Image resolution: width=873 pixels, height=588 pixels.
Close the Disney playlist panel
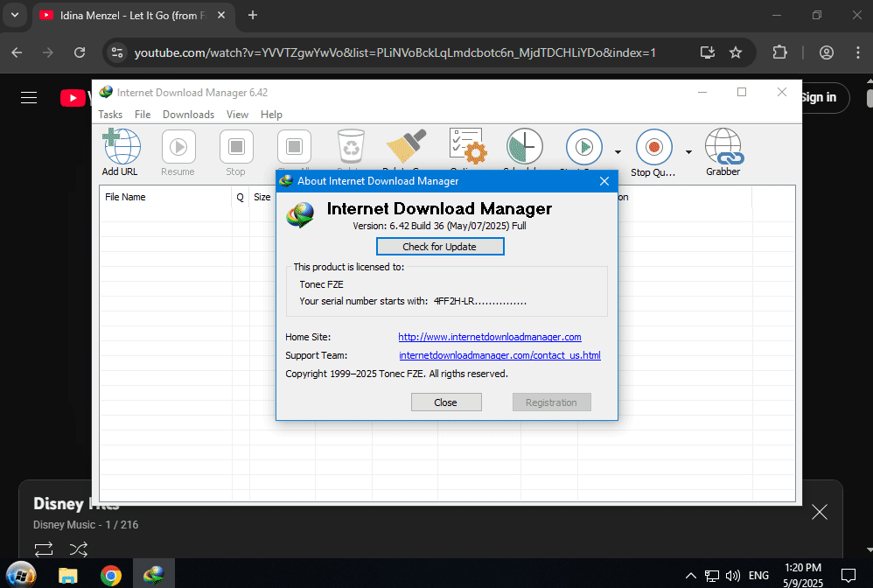(820, 512)
